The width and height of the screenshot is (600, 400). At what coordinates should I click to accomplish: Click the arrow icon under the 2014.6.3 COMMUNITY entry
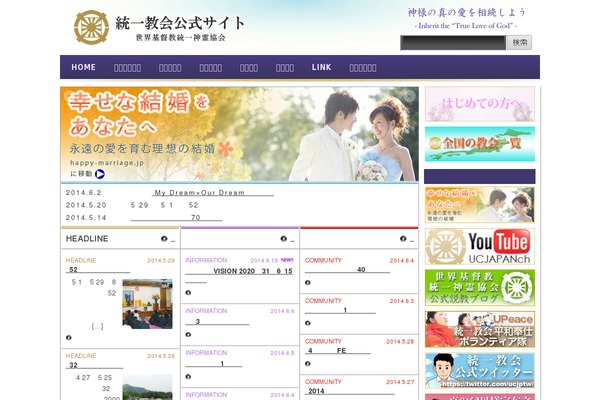[x=308, y=323]
